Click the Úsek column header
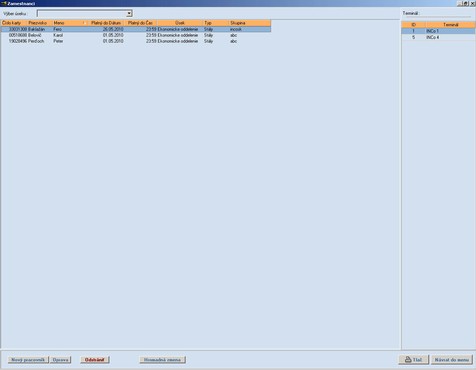This screenshot has width=476, height=370. tap(180, 23)
